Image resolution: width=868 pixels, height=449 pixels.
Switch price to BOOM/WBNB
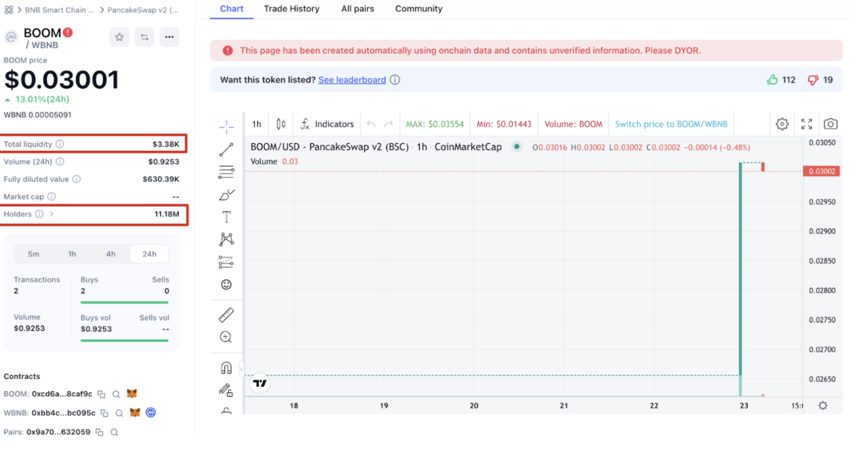click(671, 124)
